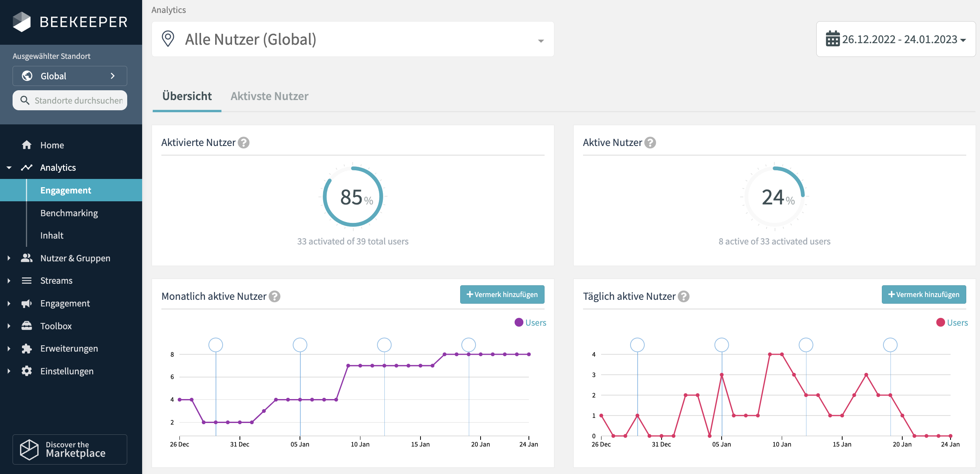Expand the Streams sidebar section
Screen dimensions: 980x474
click(x=9, y=281)
